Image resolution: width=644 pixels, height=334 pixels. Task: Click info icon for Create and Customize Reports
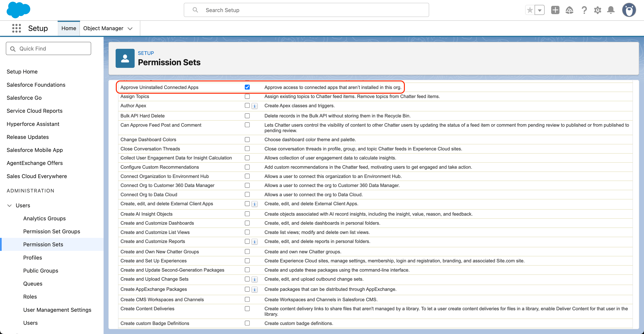coord(255,242)
